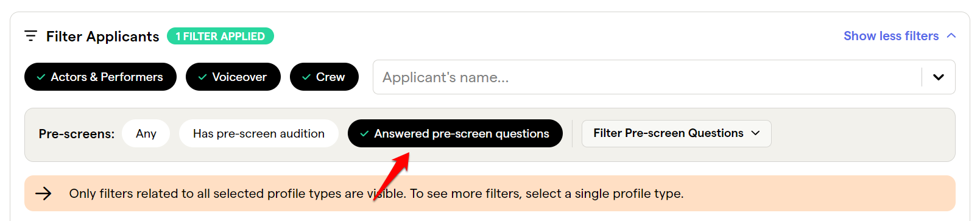Toggle off the Voiceover profile type
Image resolution: width=980 pixels, height=221 pixels.
click(x=233, y=77)
